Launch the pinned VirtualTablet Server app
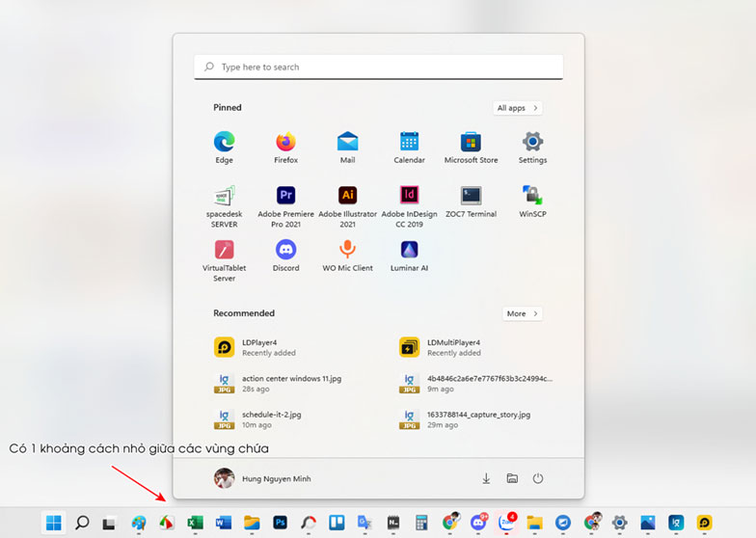 click(224, 260)
